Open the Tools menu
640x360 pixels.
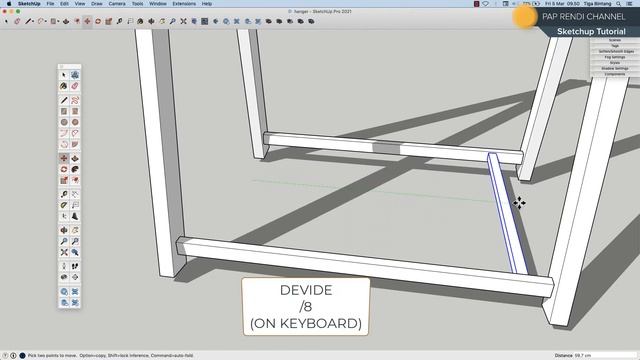pyautogui.click(x=137, y=4)
